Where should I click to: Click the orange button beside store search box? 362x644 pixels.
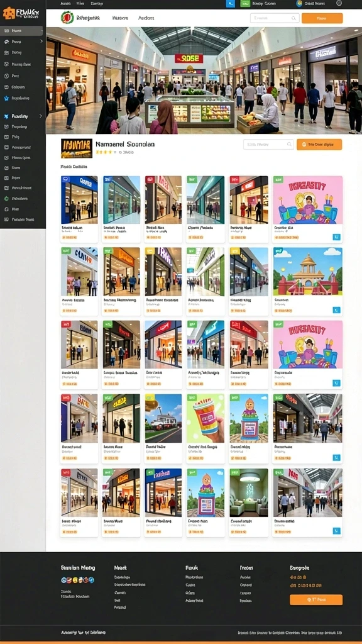319,144
